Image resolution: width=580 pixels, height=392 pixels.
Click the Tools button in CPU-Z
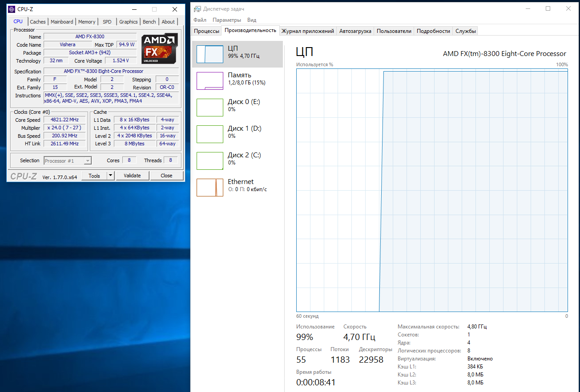click(94, 176)
